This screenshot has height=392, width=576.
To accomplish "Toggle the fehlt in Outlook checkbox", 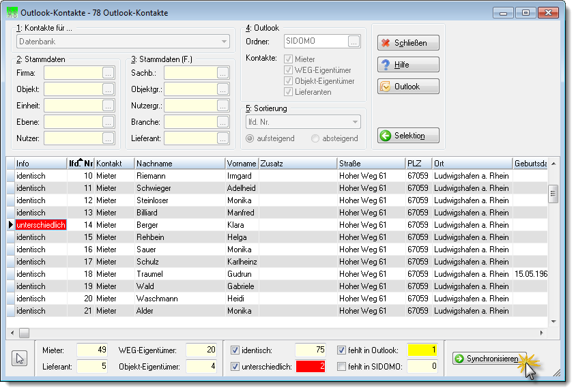I will (x=342, y=350).
